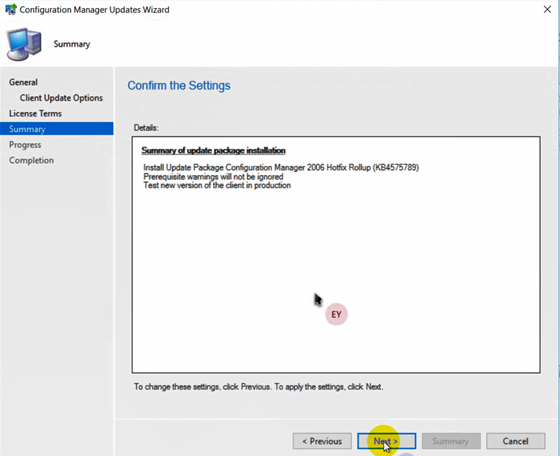This screenshot has height=456, width=560.
Task: Select the Summary step in sidebar
Action: point(57,129)
